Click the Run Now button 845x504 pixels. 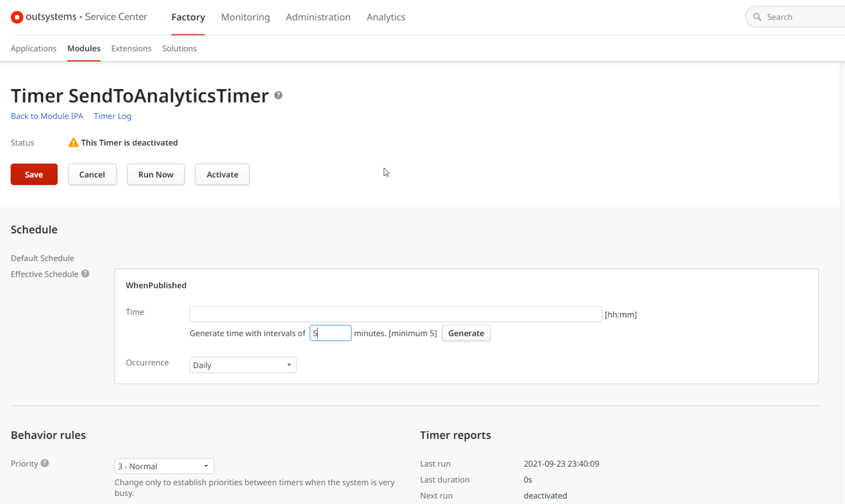(x=156, y=174)
